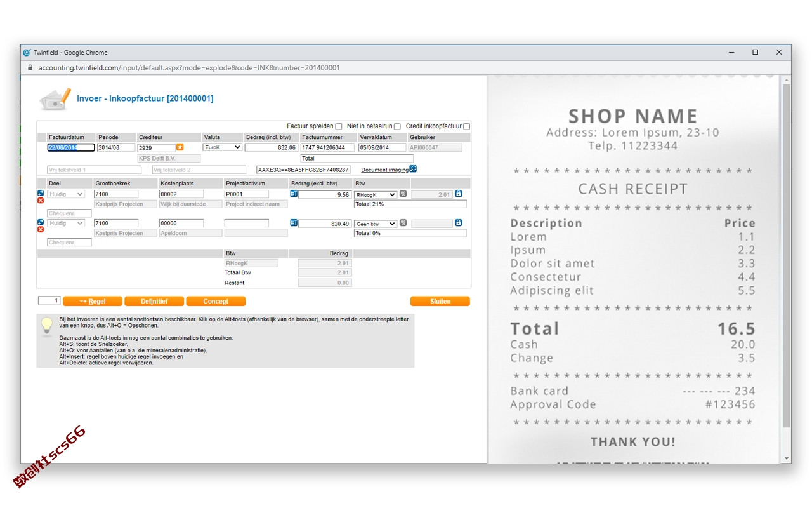The height and width of the screenshot is (508, 812).
Task: Click the amount calculator icon beside 820.49
Action: click(294, 223)
